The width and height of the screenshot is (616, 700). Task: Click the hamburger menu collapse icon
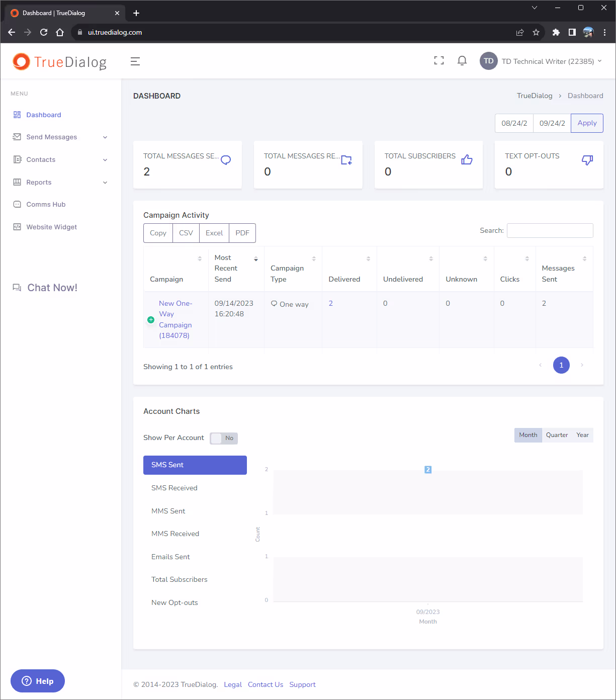pos(135,61)
